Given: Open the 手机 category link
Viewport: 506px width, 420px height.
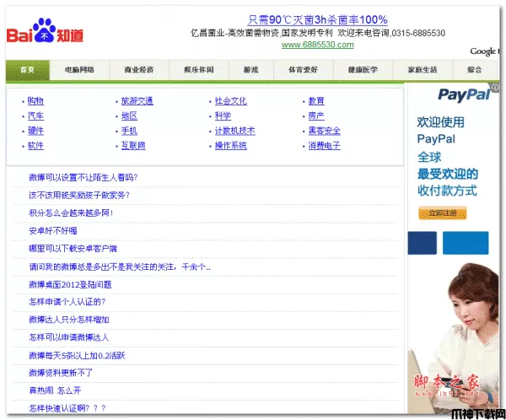Looking at the screenshot, I should pos(129,131).
